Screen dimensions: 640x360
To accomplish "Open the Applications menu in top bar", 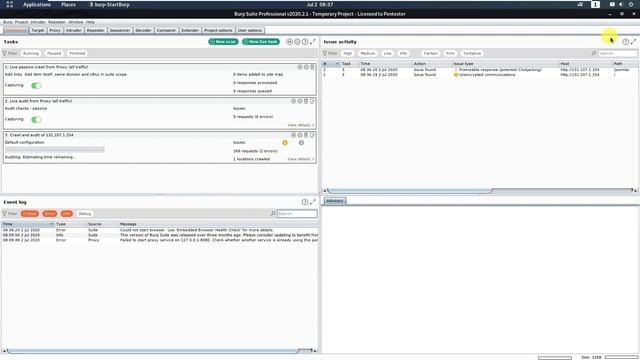I will pyautogui.click(x=37, y=4).
